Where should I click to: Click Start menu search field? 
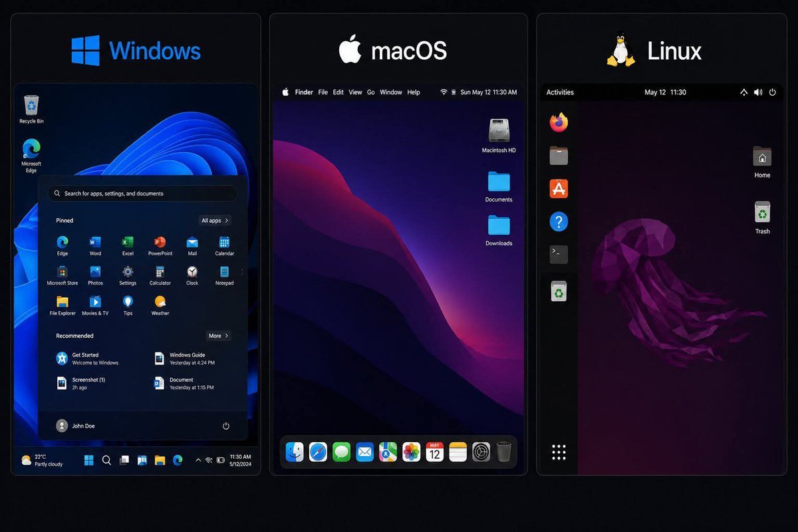point(142,194)
